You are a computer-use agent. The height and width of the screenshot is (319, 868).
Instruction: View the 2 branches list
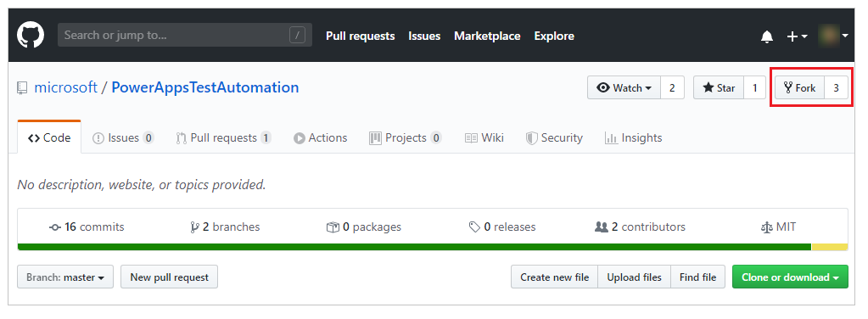coord(225,227)
